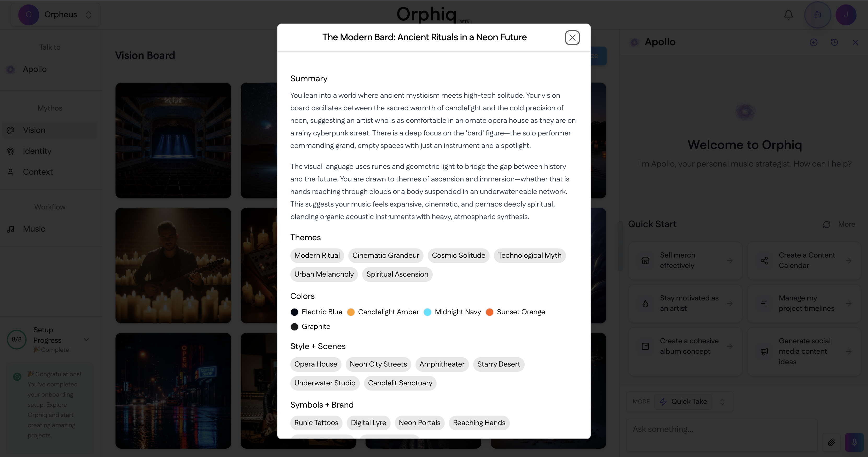Collapse the Setup Progress panel
This screenshot has height=457, width=868.
coord(86,340)
